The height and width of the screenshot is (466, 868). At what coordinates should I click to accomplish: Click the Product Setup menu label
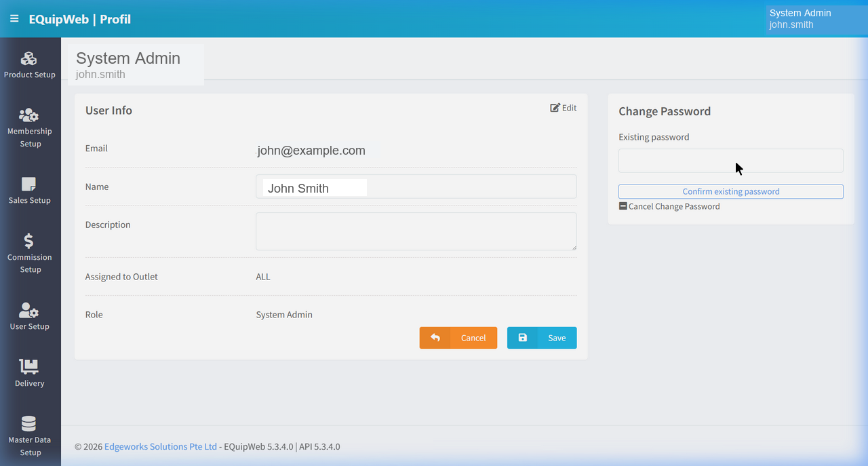click(30, 75)
